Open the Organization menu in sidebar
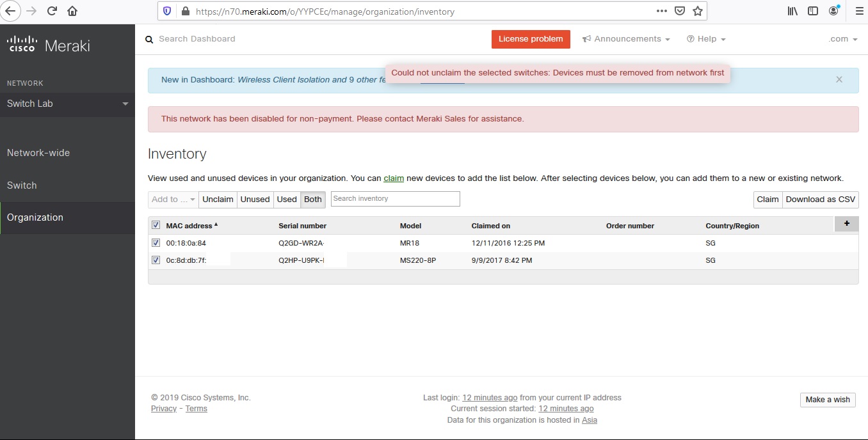868x440 pixels. pyautogui.click(x=34, y=217)
